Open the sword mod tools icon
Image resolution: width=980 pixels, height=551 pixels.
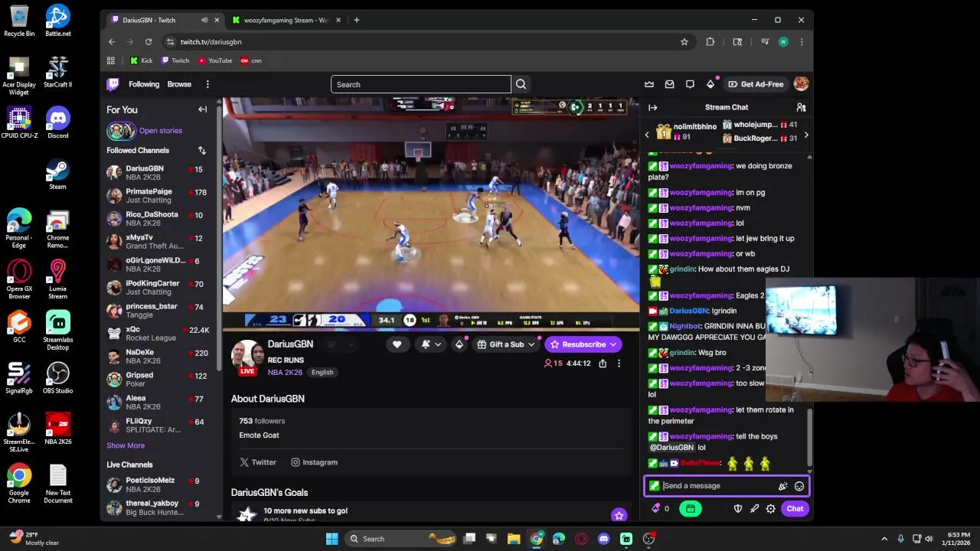tap(754, 509)
